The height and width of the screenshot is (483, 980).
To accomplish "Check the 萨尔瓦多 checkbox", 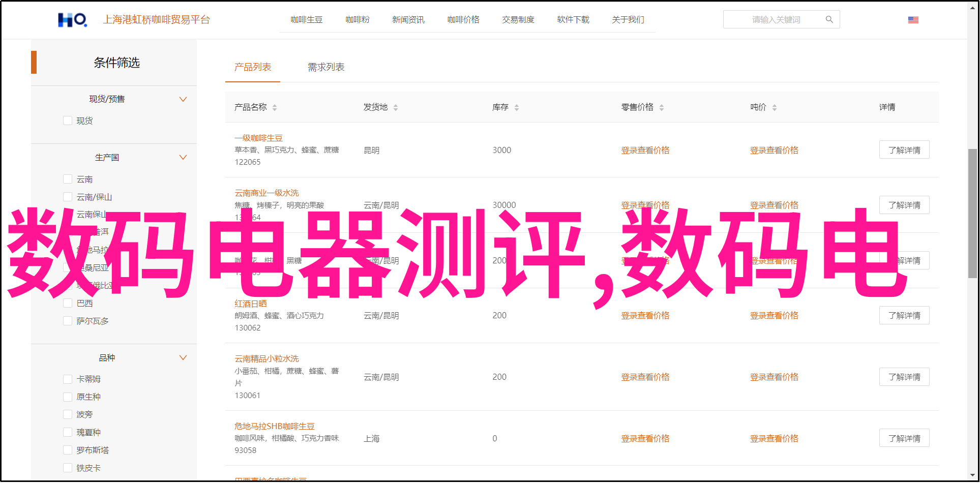I will pos(68,321).
